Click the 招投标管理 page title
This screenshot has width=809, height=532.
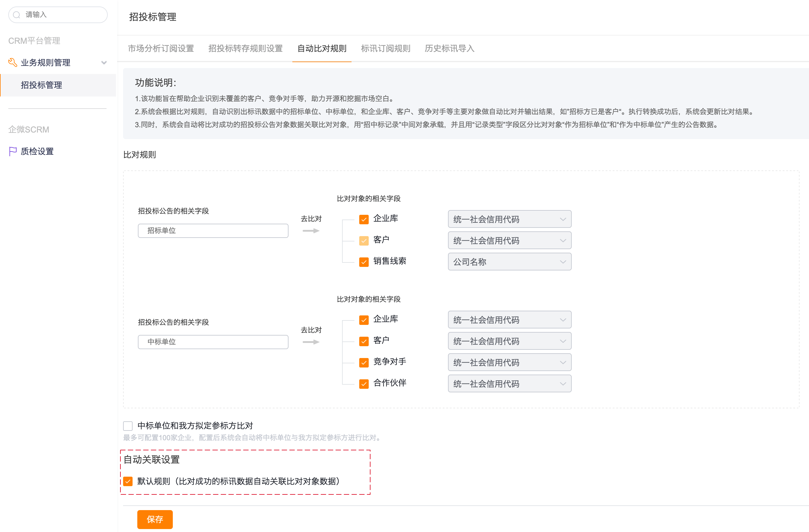tap(153, 17)
